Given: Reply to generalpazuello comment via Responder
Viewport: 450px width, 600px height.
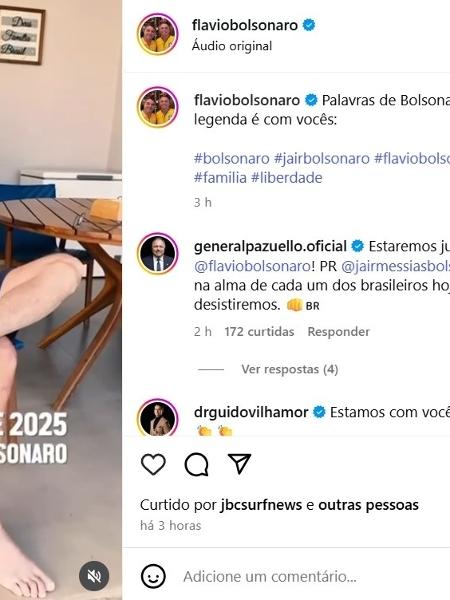Looking at the screenshot, I should [x=339, y=332].
